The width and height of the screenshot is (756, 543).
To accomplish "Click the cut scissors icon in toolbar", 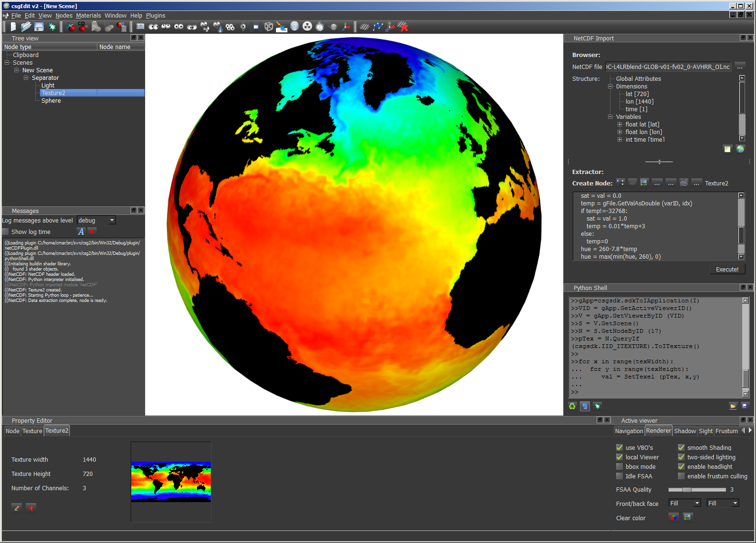I will pos(71,27).
